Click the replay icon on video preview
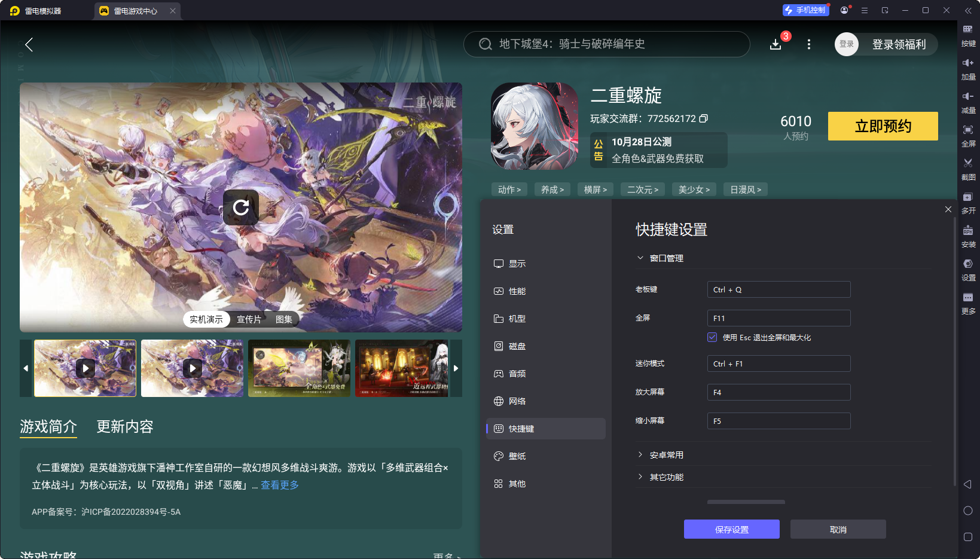980x559 pixels. coord(241,207)
